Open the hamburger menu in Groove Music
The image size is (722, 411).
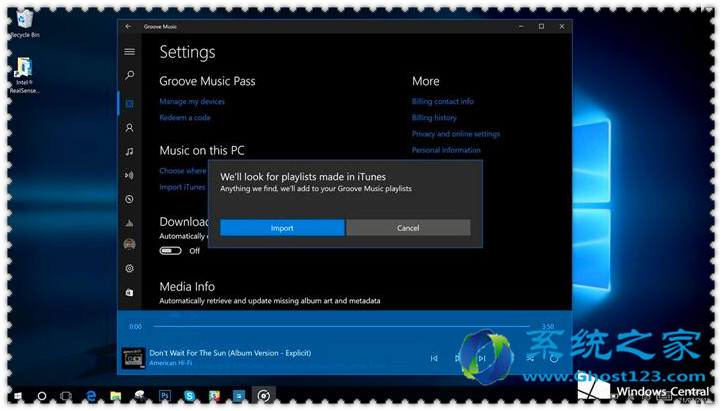click(x=129, y=52)
